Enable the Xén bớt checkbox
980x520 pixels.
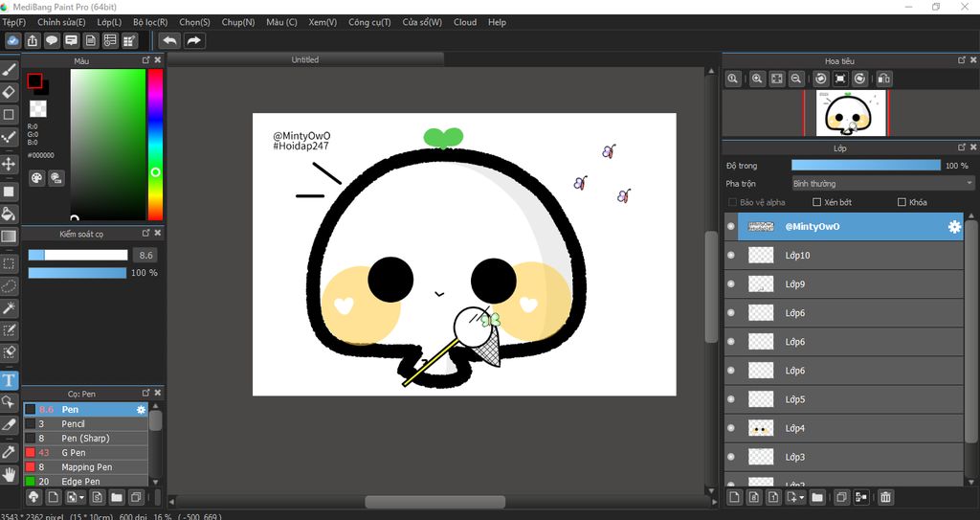(x=816, y=202)
